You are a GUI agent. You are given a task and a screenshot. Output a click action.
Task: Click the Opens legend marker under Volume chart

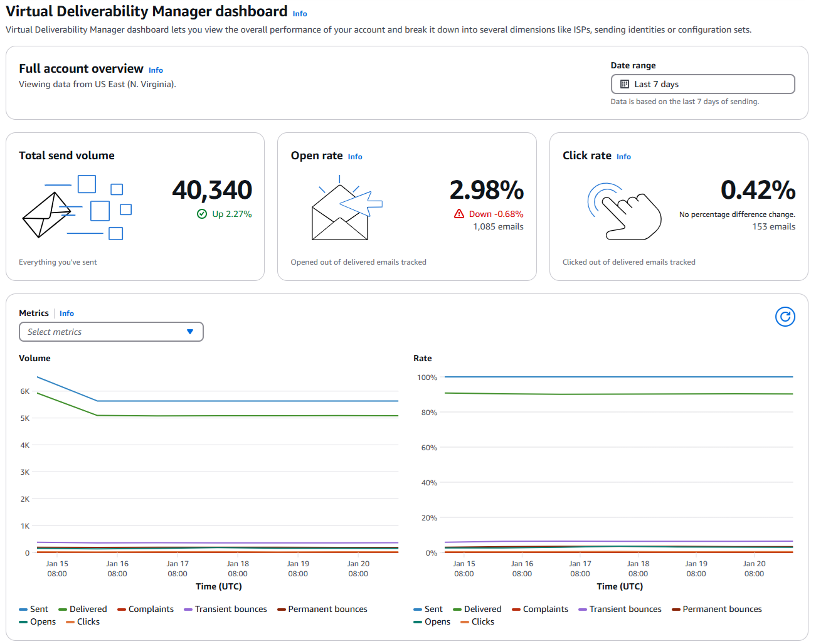23,621
